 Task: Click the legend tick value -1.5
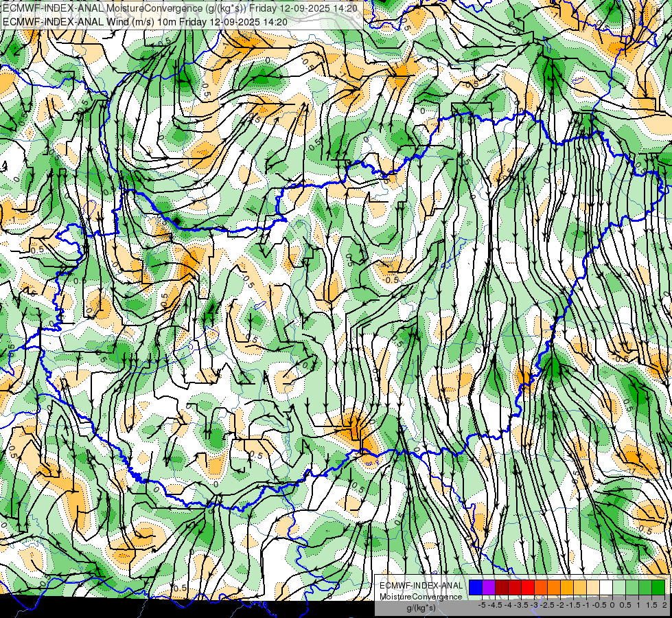573,605
